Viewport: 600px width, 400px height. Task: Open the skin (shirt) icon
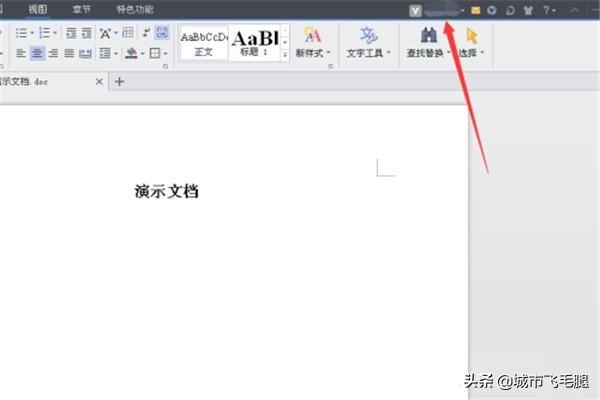point(528,10)
